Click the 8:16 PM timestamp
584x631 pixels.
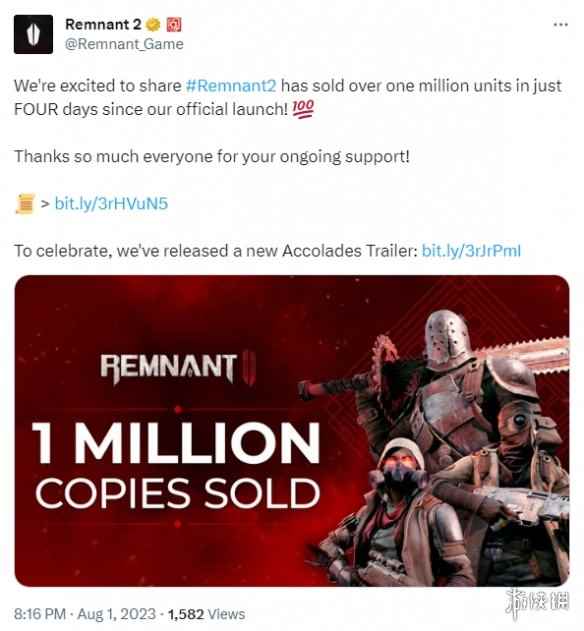click(39, 614)
